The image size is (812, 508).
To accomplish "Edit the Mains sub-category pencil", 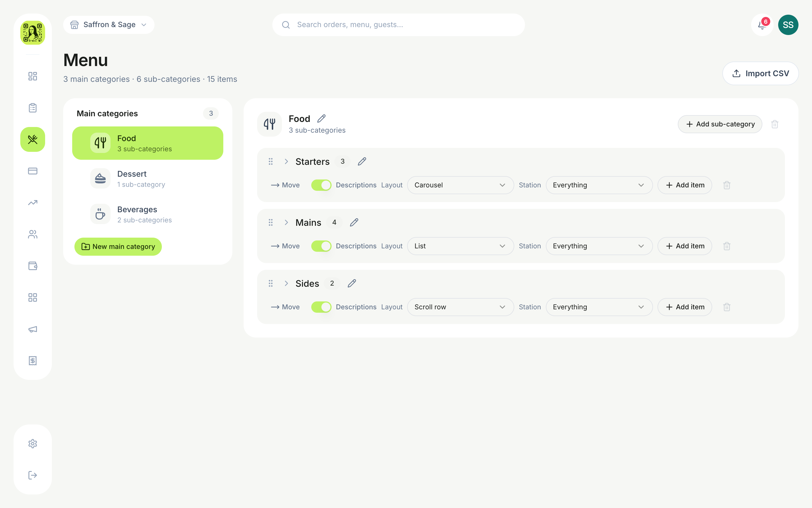I will click(354, 222).
